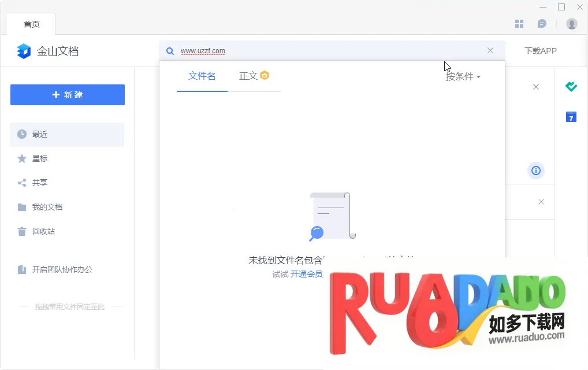
Task: Open the messages chat bubble icon
Action: [542, 24]
